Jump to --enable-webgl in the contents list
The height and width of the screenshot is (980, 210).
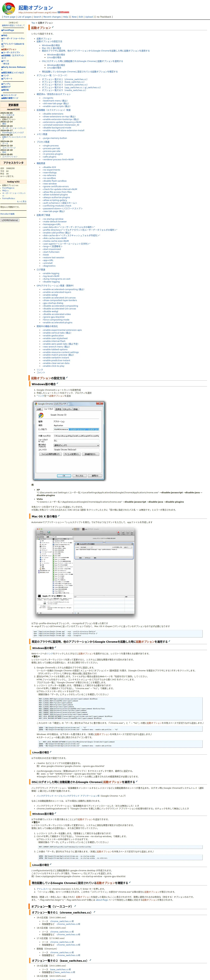pos(50,295)
